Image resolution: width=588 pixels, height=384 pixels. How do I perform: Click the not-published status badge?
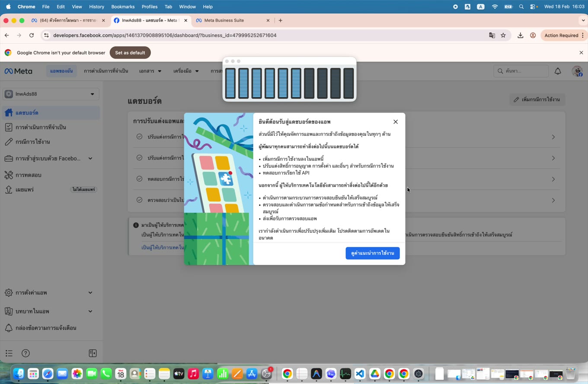tap(84, 190)
